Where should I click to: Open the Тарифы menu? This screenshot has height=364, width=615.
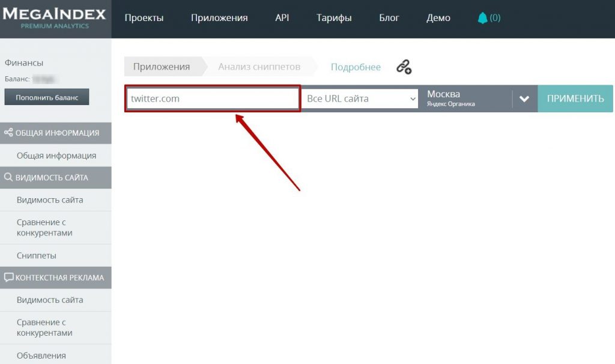(x=334, y=17)
